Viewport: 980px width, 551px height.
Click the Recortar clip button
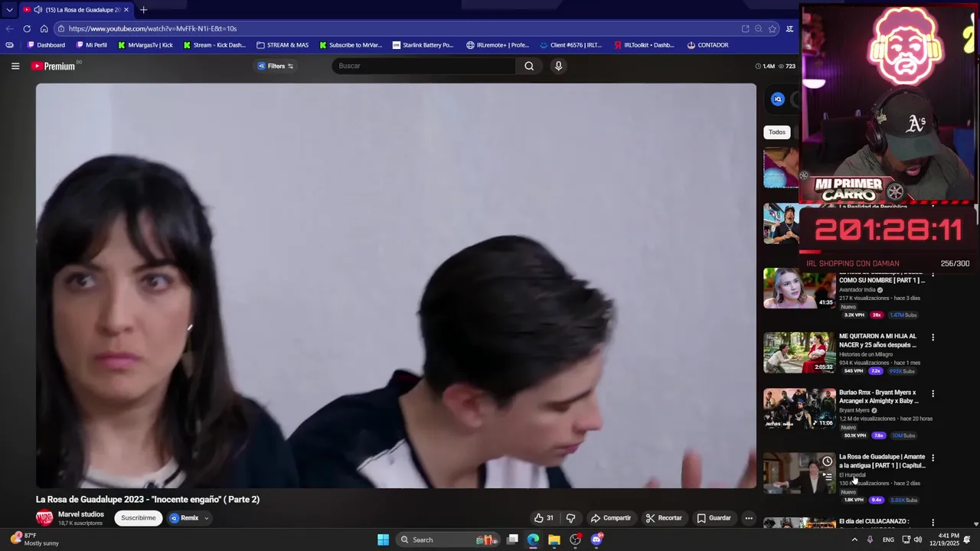(x=663, y=518)
